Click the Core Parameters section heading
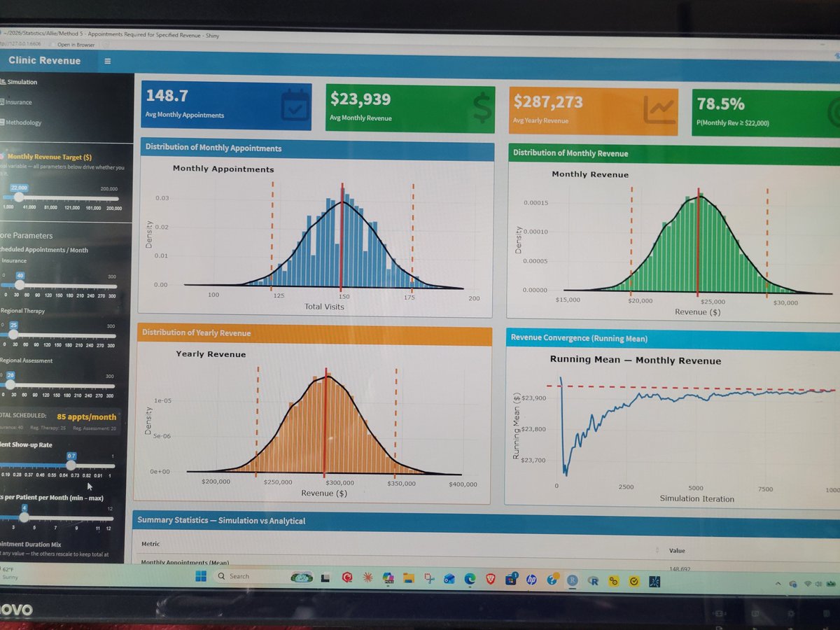Screen dimensions: 840x630 (x=27, y=235)
